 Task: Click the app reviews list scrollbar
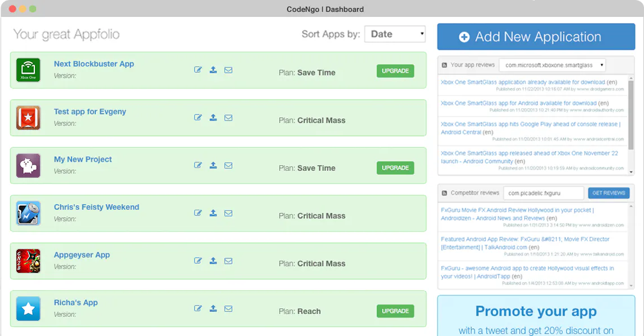[x=631, y=116]
